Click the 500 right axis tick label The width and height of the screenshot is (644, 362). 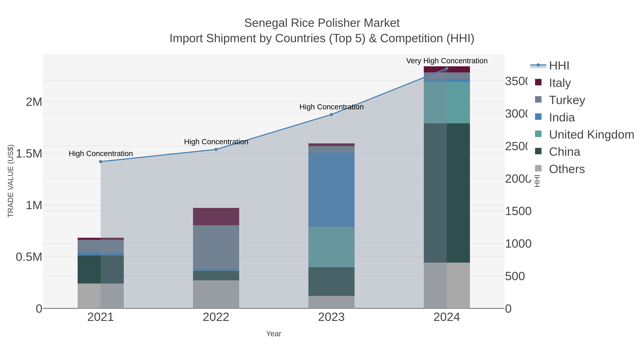click(x=515, y=276)
